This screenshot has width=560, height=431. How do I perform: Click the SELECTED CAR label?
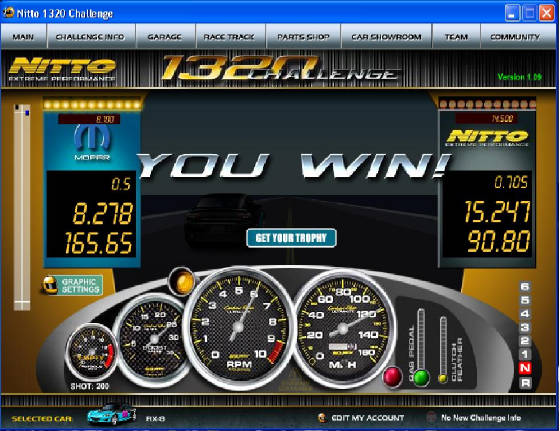click(x=41, y=419)
